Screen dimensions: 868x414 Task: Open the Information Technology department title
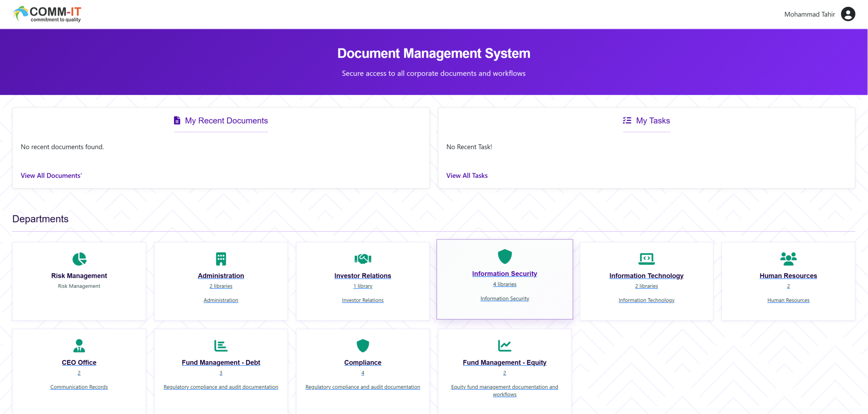click(x=646, y=276)
